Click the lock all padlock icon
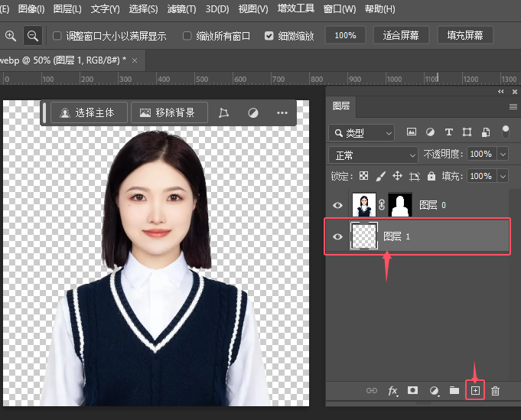 point(431,176)
